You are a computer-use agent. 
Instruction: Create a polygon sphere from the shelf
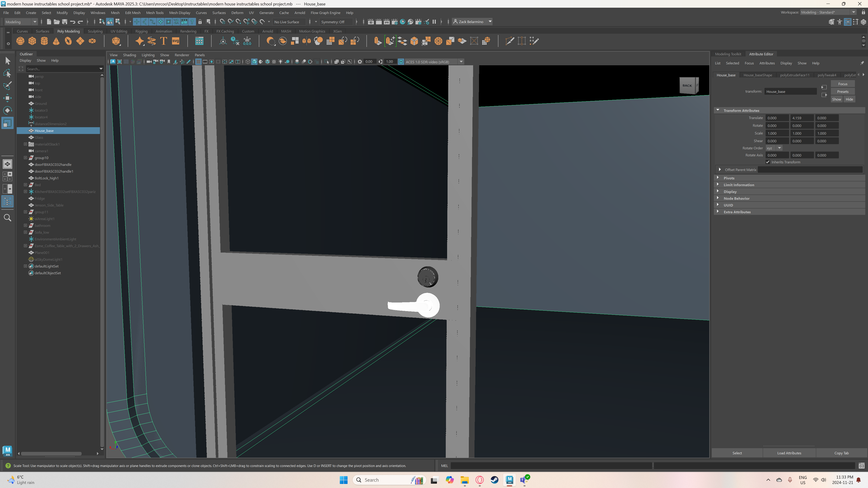point(20,41)
